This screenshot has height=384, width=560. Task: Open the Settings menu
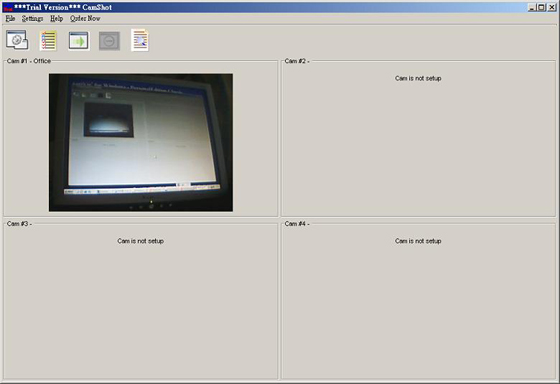32,19
